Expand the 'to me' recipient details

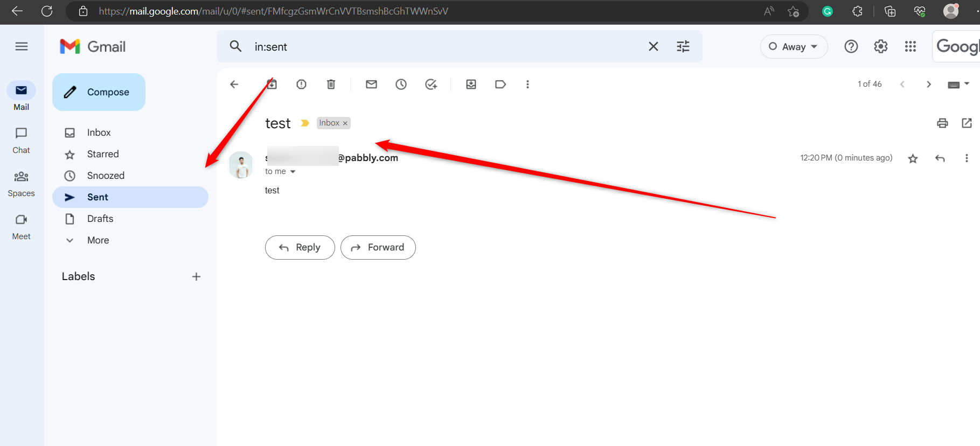pos(293,172)
